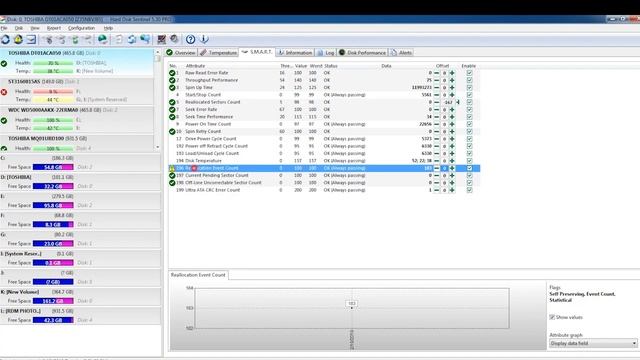This screenshot has width=640, height=360.
Task: Toggle Enable checkbox for Reallocation Event Count row
Action: [469, 168]
